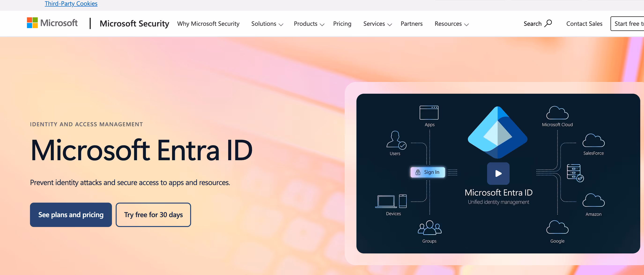Click the SalesForce cloud icon
The height and width of the screenshot is (275, 644).
pos(593,141)
